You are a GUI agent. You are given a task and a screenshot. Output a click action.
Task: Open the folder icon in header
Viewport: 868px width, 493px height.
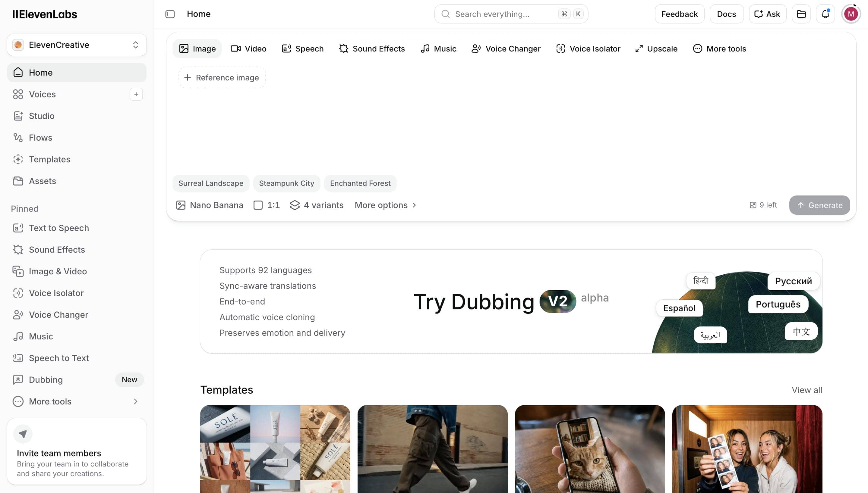coord(801,14)
